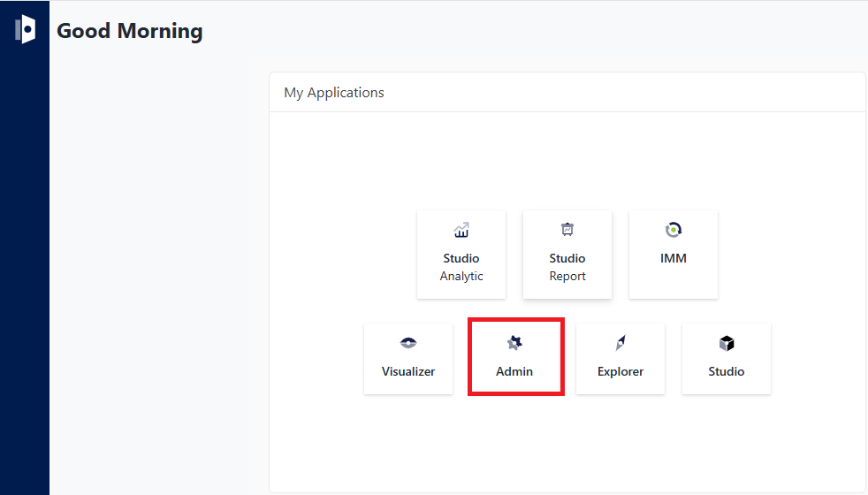Viewport: 868px width, 495px height.
Task: Click the chart icon on Studio Analytic
Action: [461, 231]
